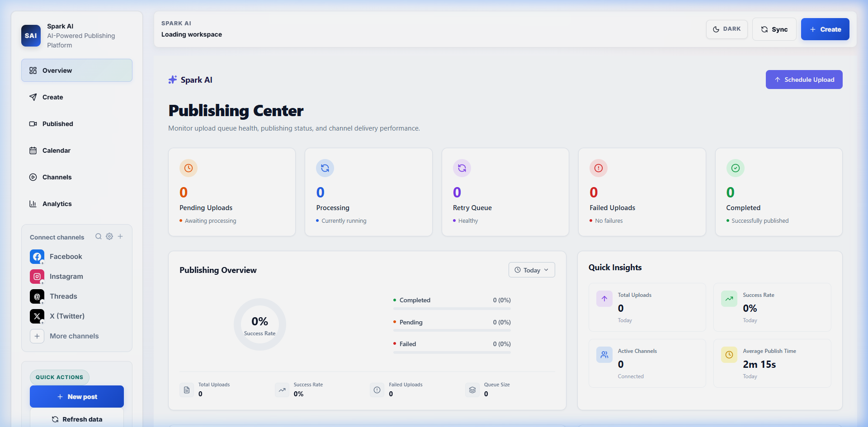This screenshot has width=868, height=427.
Task: Click the Pending progress bar
Action: point(452,331)
